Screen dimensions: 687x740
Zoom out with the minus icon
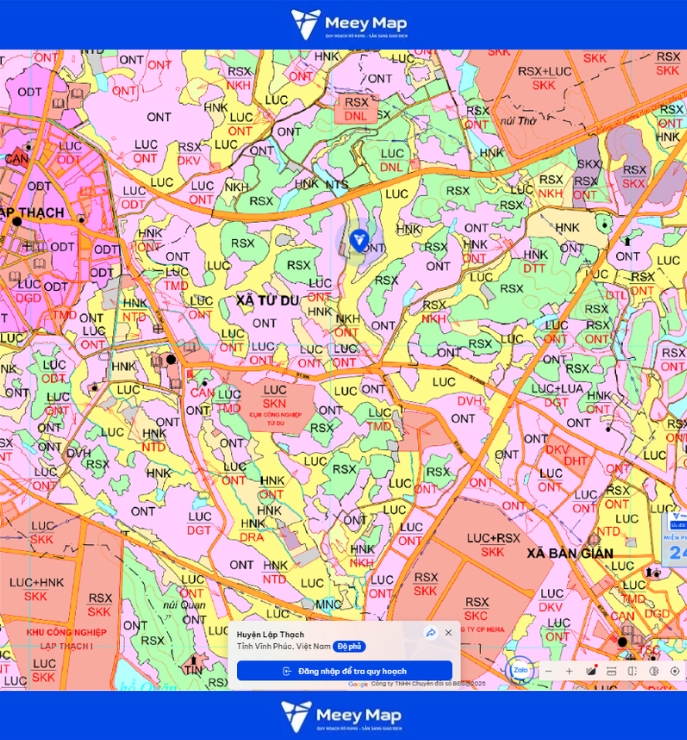pyautogui.click(x=548, y=671)
